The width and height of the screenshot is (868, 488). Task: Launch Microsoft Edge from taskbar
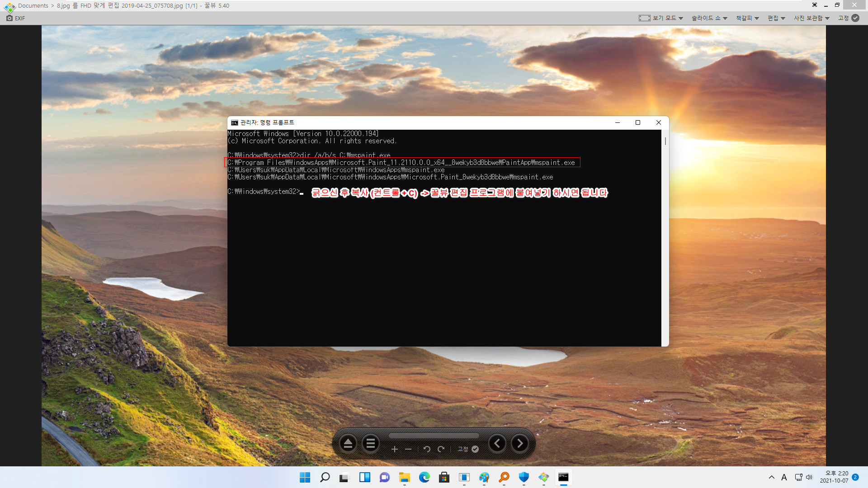click(425, 477)
